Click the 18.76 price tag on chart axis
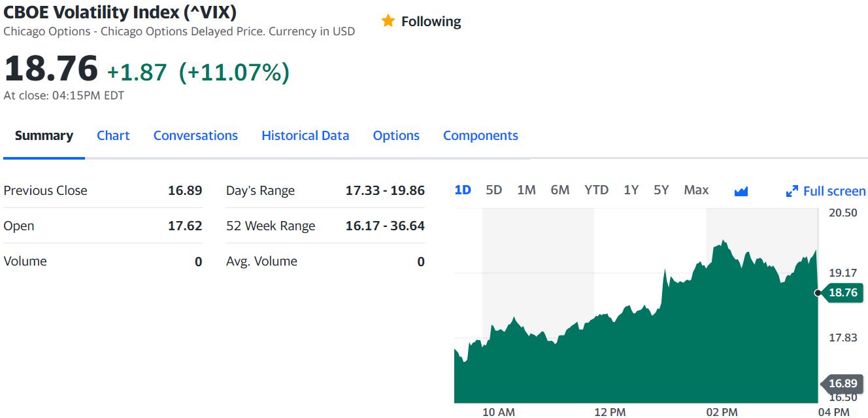 (842, 292)
